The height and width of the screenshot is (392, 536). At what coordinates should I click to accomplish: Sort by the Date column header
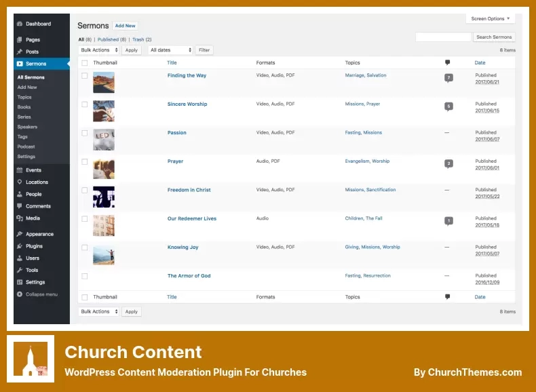(x=480, y=62)
